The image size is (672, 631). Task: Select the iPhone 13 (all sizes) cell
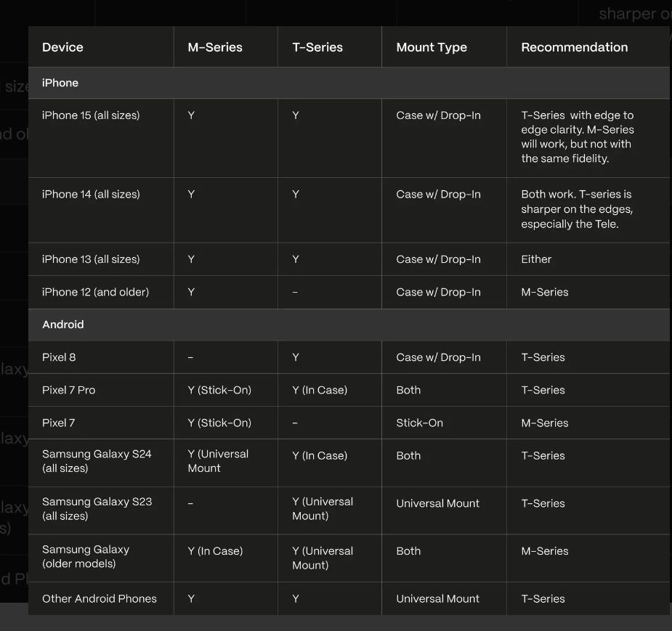[91, 259]
